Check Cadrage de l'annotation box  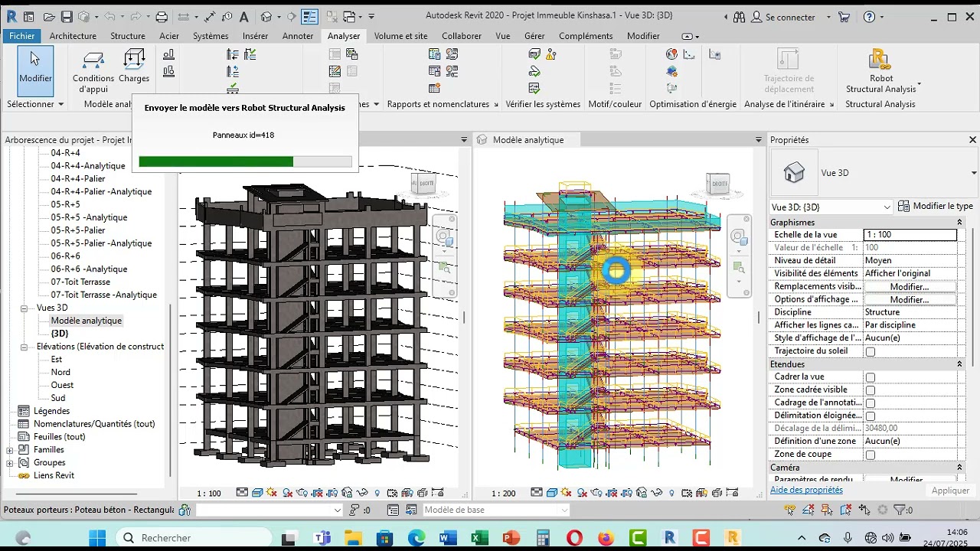pyautogui.click(x=870, y=403)
